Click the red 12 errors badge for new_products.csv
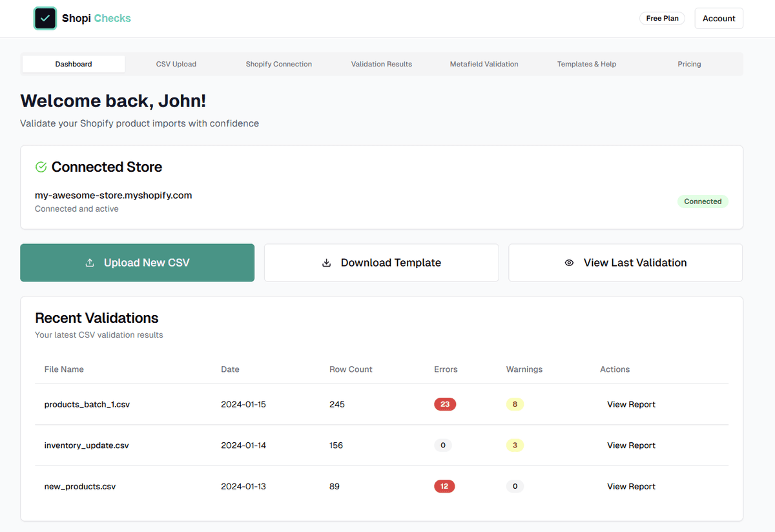Image resolution: width=775 pixels, height=532 pixels. pos(444,486)
